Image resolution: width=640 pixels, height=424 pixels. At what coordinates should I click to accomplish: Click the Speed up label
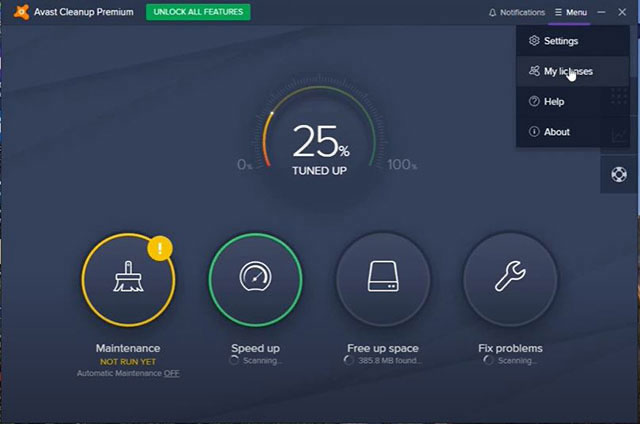click(x=256, y=348)
